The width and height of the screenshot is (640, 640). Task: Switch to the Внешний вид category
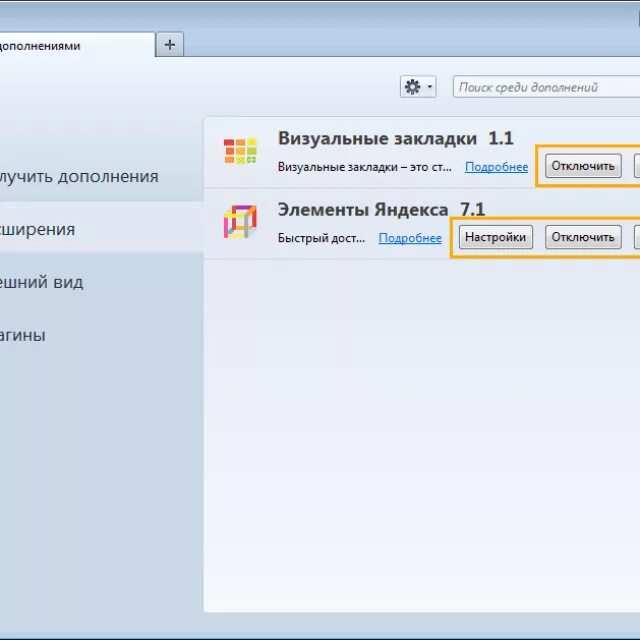tap(102, 282)
